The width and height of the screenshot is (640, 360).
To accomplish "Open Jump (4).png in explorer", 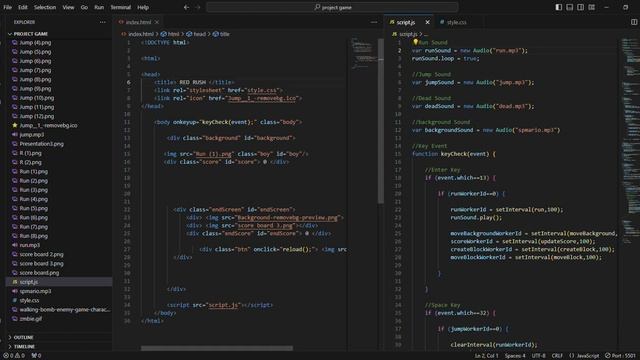I will pos(35,42).
